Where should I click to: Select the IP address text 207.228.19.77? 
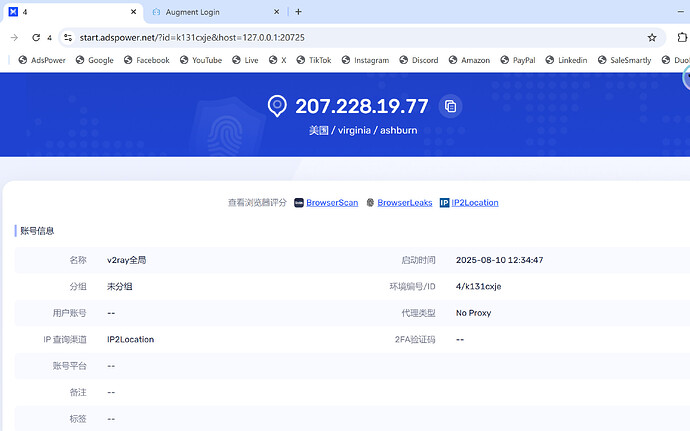click(362, 106)
